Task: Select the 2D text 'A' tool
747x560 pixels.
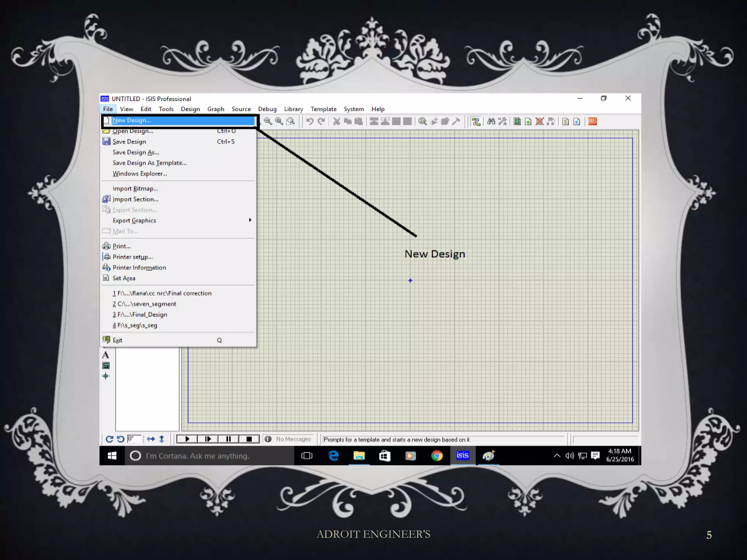Action: click(106, 355)
